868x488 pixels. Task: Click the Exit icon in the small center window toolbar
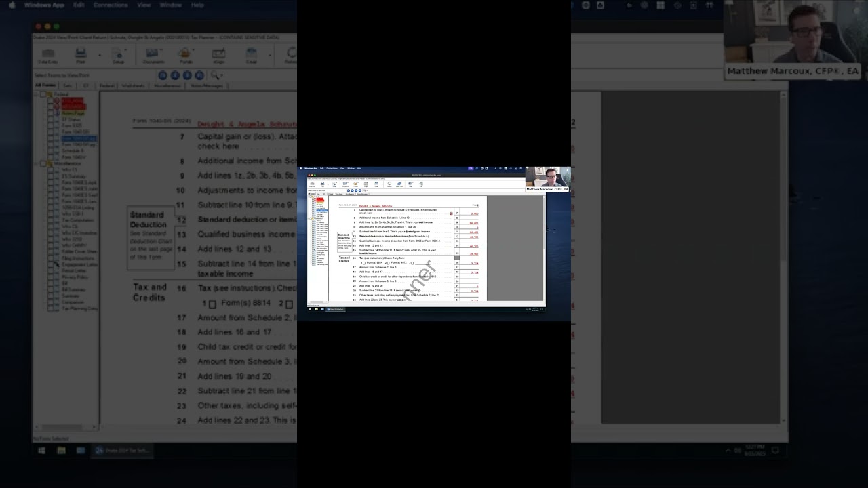pyautogui.click(x=420, y=184)
